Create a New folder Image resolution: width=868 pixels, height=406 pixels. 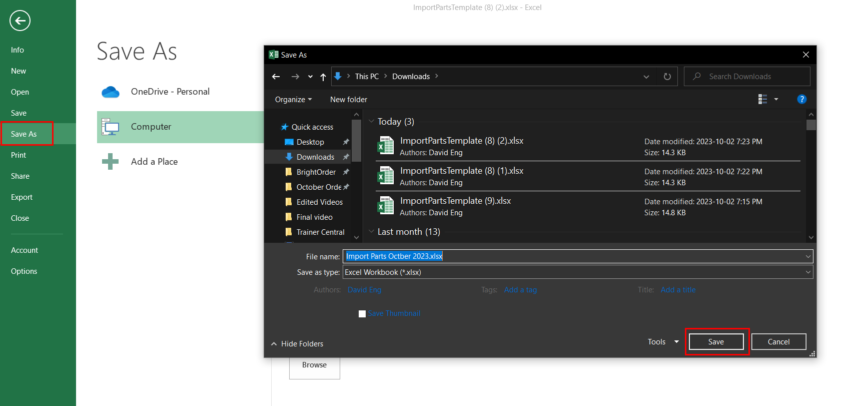click(349, 100)
